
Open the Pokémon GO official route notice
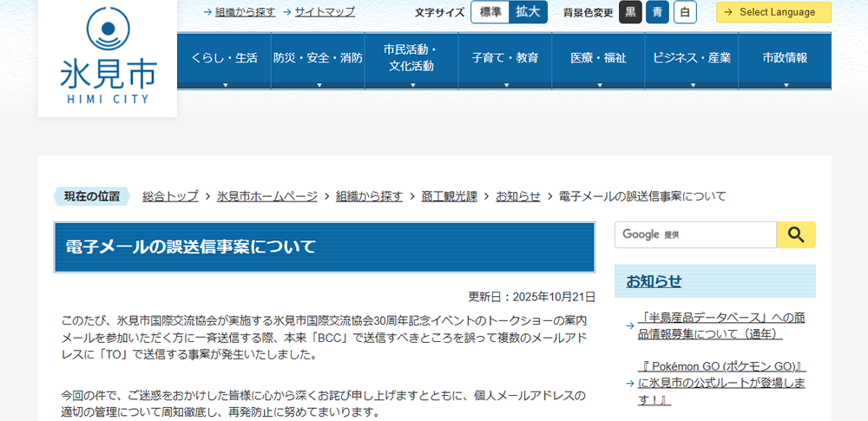point(722,383)
